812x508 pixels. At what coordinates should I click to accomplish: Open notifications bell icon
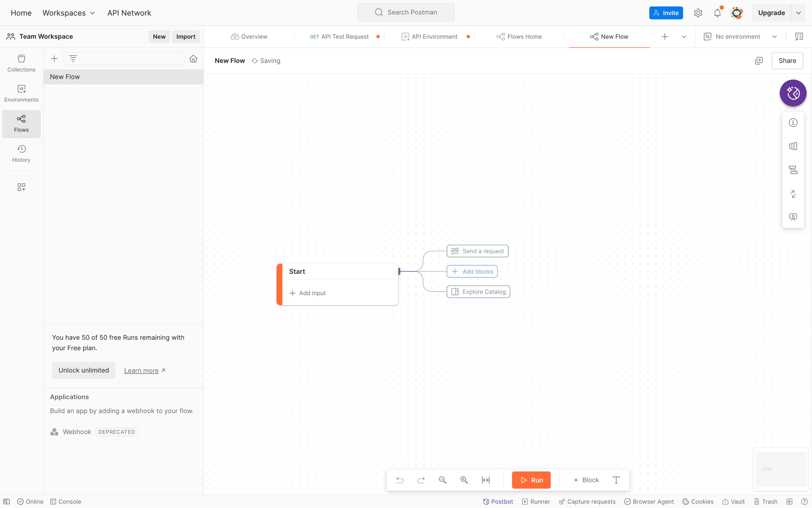click(717, 13)
